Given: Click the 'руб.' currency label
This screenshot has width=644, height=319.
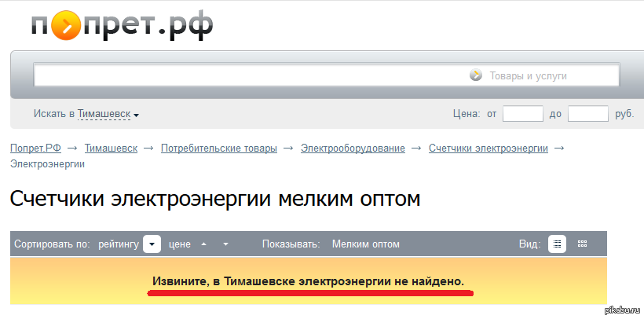Looking at the screenshot, I should (x=624, y=114).
